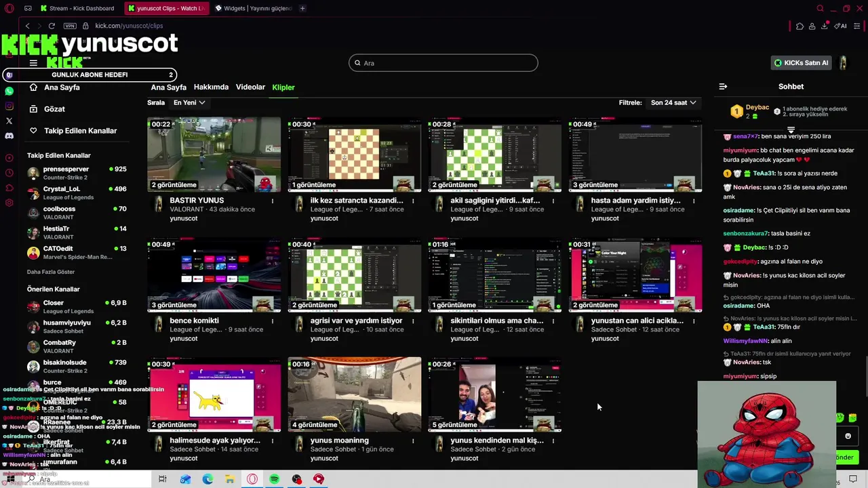This screenshot has width=868, height=488.
Task: Open the Opera menu logo button
Action: (9, 8)
